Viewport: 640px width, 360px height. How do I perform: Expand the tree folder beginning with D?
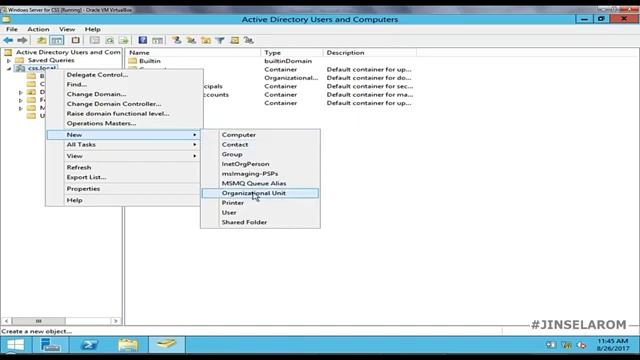click(x=21, y=93)
